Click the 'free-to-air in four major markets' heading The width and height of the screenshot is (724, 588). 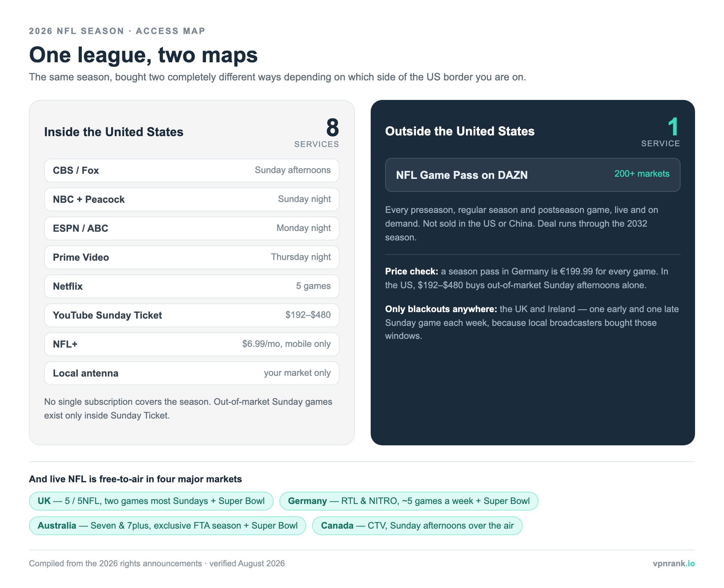tap(135, 479)
